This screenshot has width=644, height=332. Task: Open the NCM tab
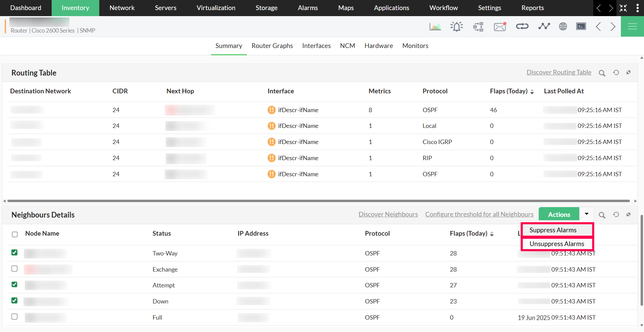[x=347, y=46]
